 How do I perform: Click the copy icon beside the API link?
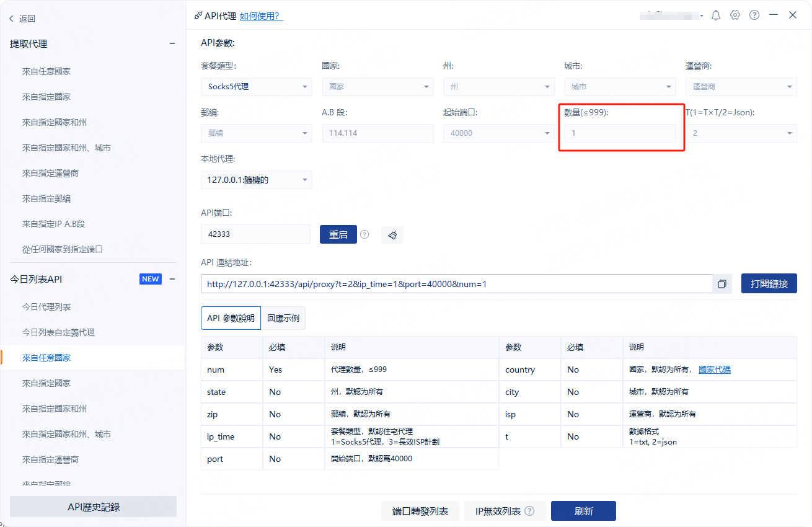[x=722, y=284]
